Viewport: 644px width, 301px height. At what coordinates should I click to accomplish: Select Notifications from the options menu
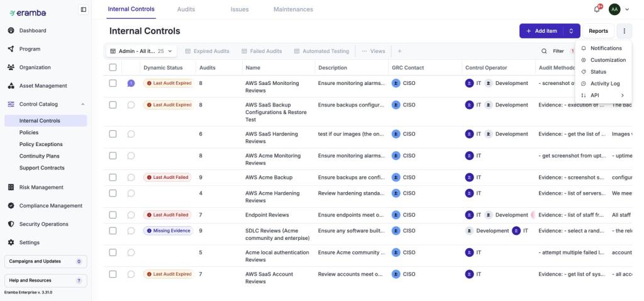603,48
